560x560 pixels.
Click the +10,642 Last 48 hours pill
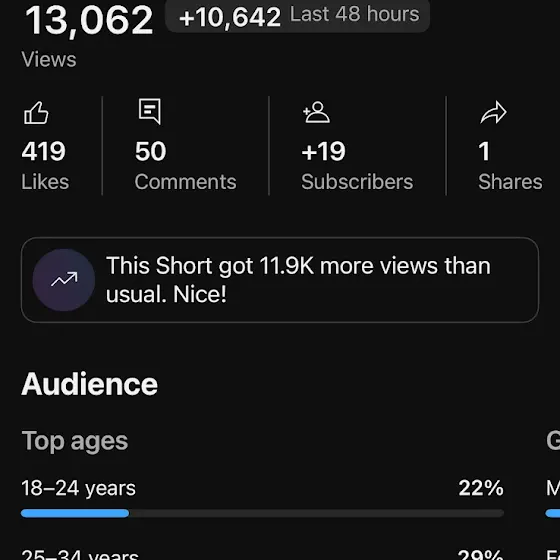(x=298, y=16)
